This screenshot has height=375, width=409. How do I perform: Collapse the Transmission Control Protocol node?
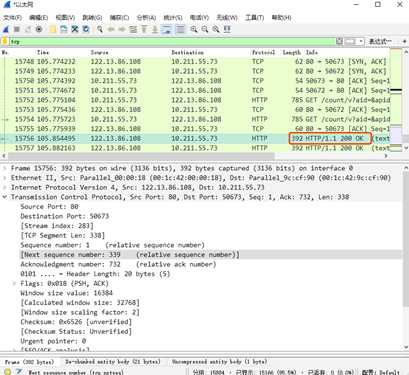[x=4, y=197]
